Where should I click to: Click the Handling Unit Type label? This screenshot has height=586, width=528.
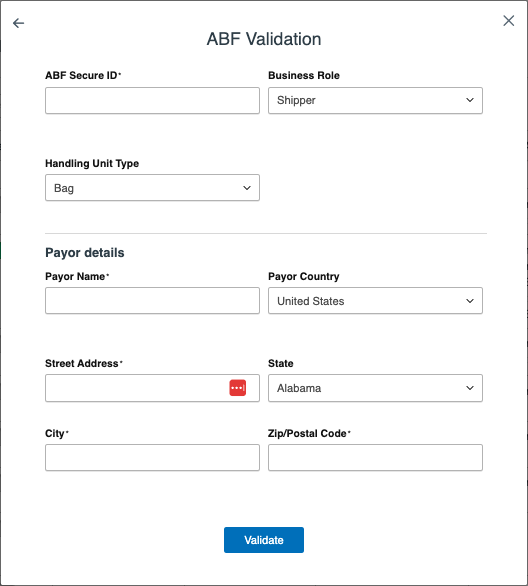pyautogui.click(x=92, y=164)
